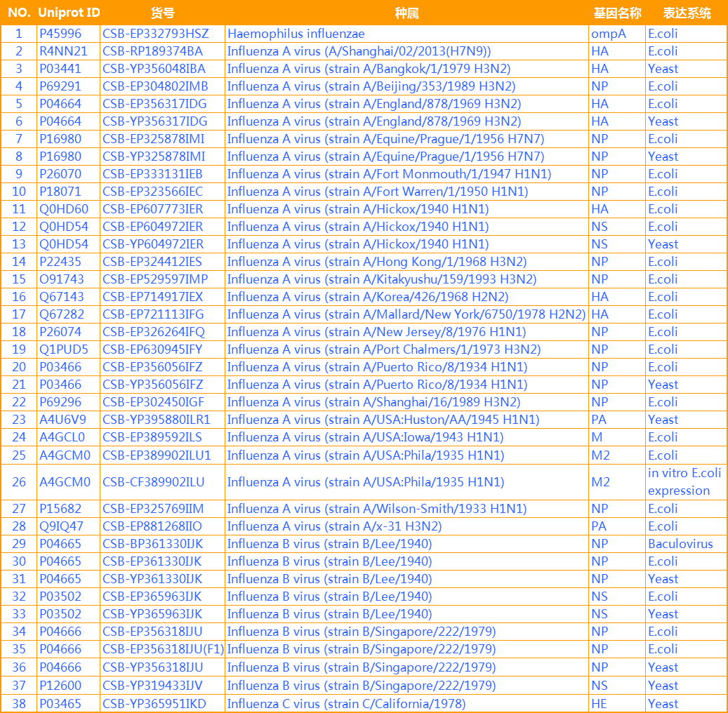728x713 pixels.
Task: Select the HE gene name cell
Action: (600, 703)
